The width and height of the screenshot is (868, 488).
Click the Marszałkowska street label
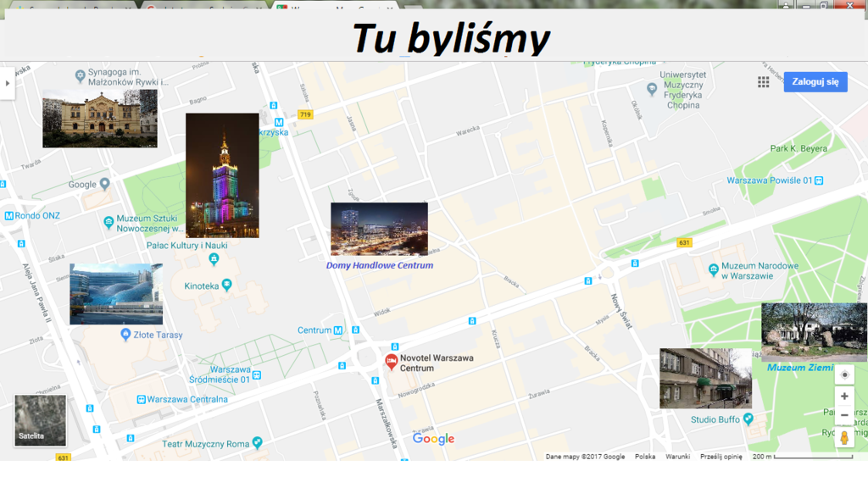coord(387,424)
